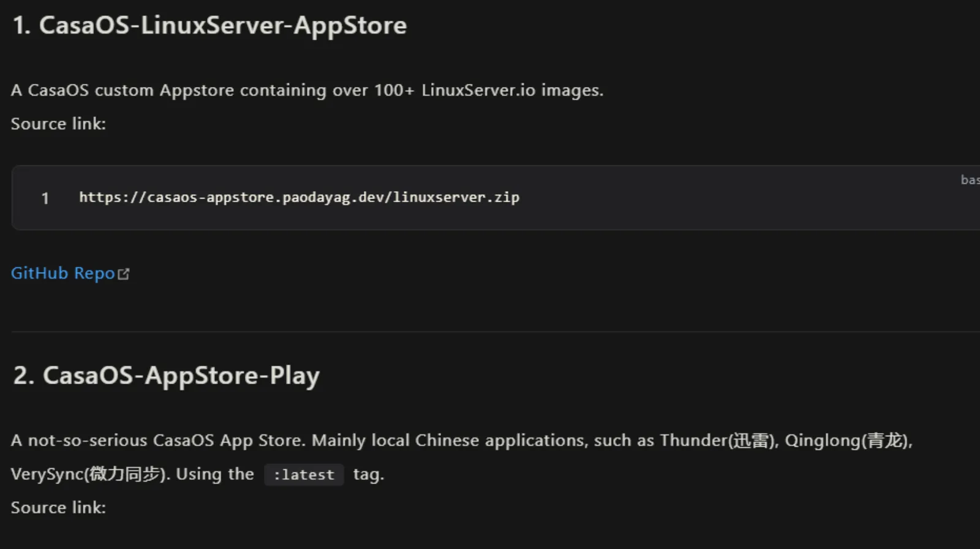
Task: Click the external link icon beside GitHub Repo
Action: (x=124, y=274)
